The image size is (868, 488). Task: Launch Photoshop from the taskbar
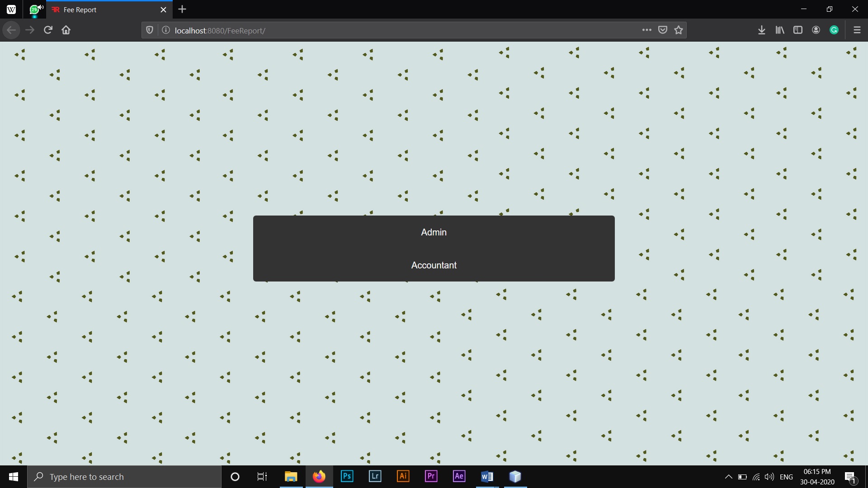coord(347,476)
